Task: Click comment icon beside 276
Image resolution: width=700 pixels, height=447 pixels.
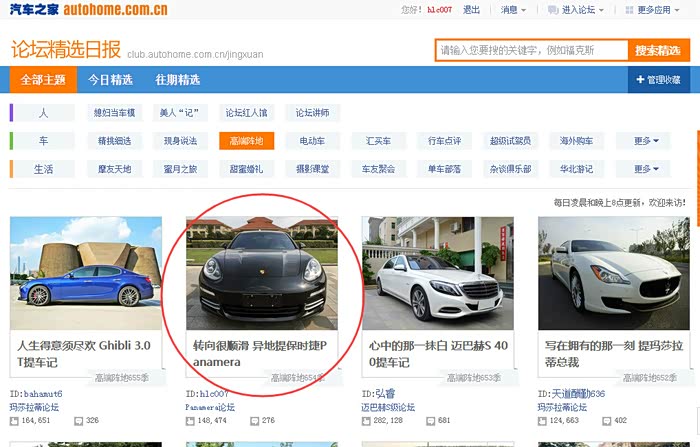Action: (x=254, y=421)
